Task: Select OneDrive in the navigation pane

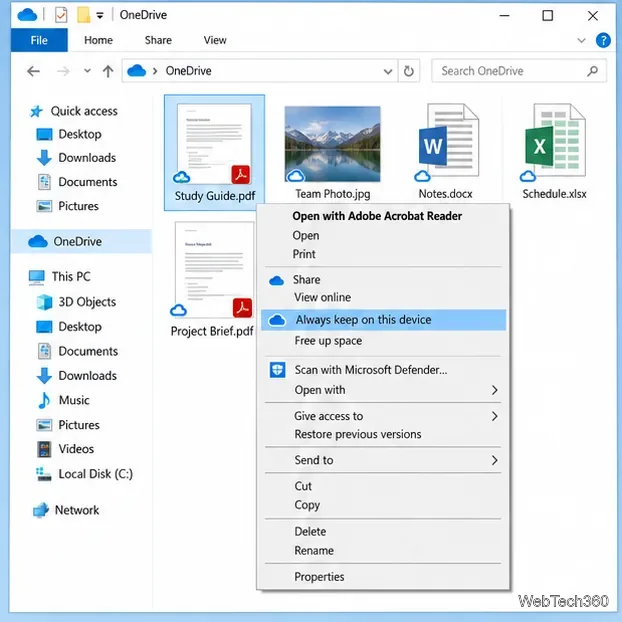Action: click(x=81, y=241)
